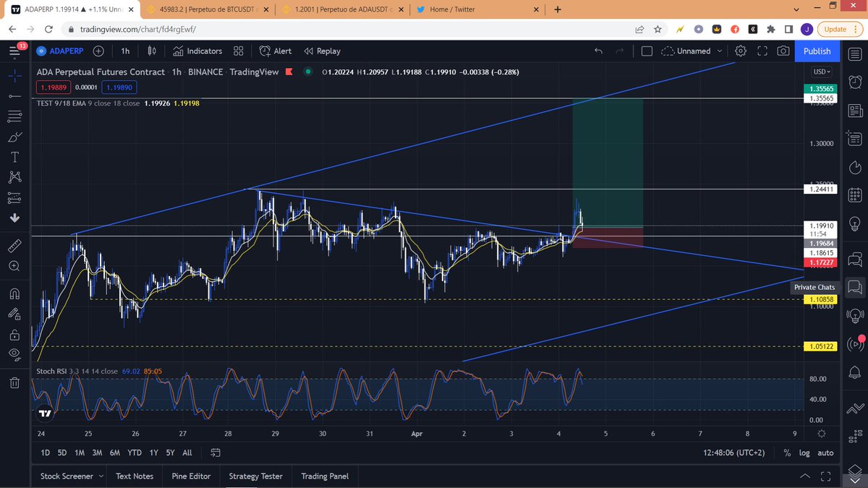868x488 pixels.
Task: Select the crosshair cursor tool
Action: [14, 74]
